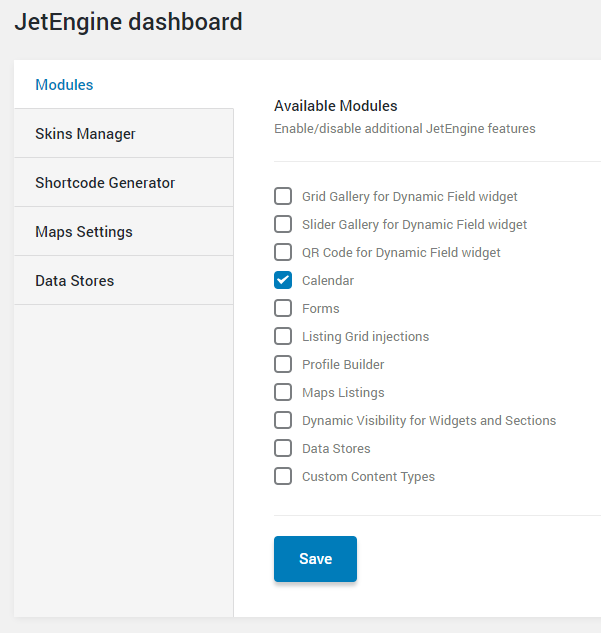Screen dimensions: 601x633
Task: Click the Custom Content Types label
Action: click(369, 477)
